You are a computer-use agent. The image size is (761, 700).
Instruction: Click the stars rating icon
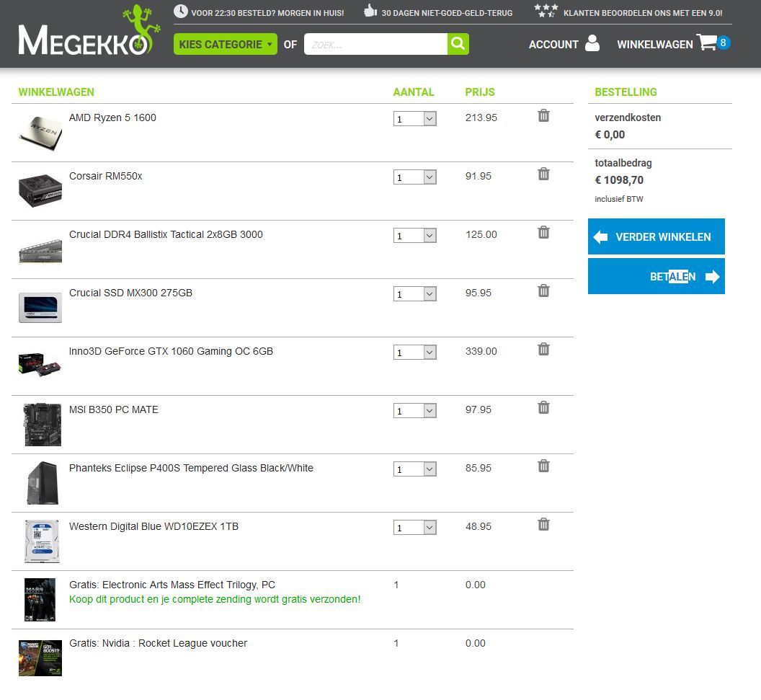click(546, 11)
